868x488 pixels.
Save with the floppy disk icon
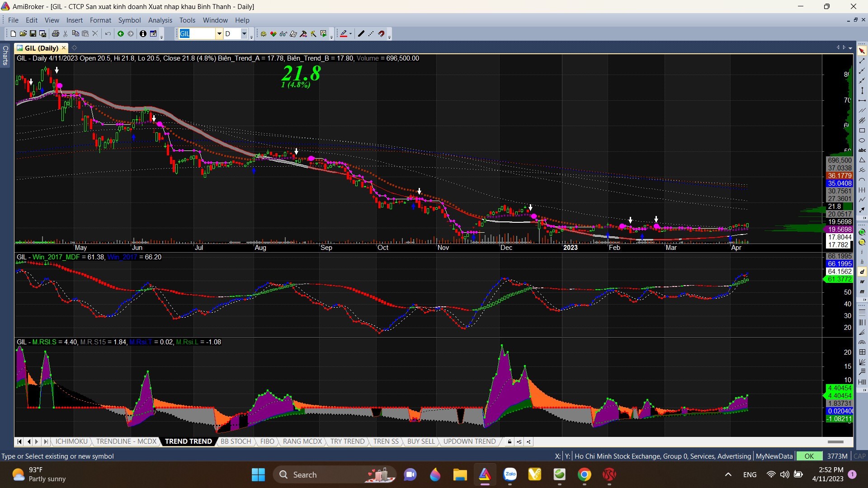click(x=33, y=33)
